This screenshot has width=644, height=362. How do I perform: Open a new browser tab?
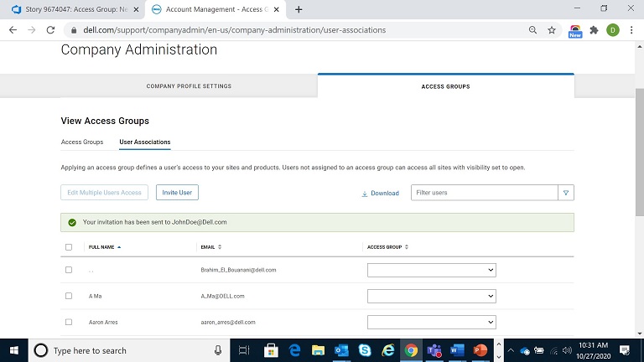pos(299,9)
